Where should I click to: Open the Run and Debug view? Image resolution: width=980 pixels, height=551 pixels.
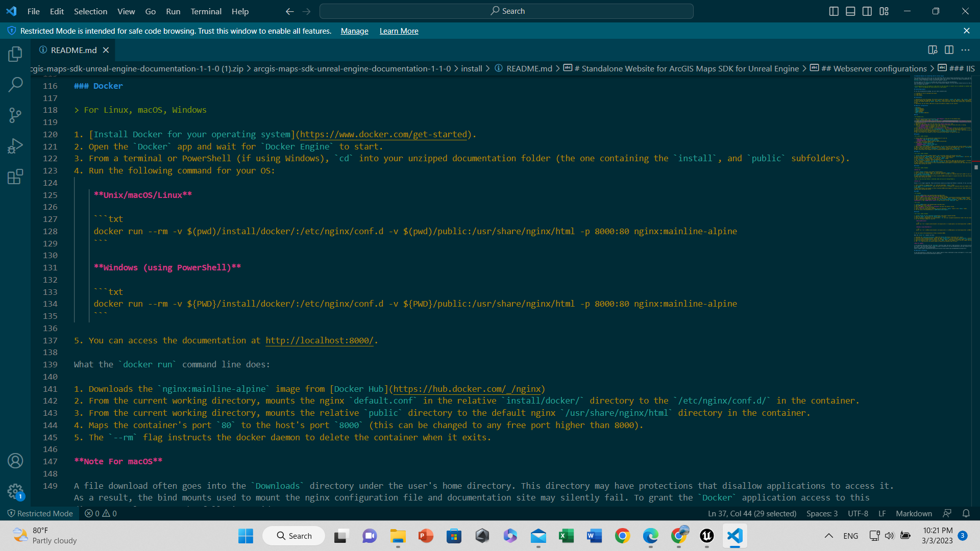pos(15,146)
